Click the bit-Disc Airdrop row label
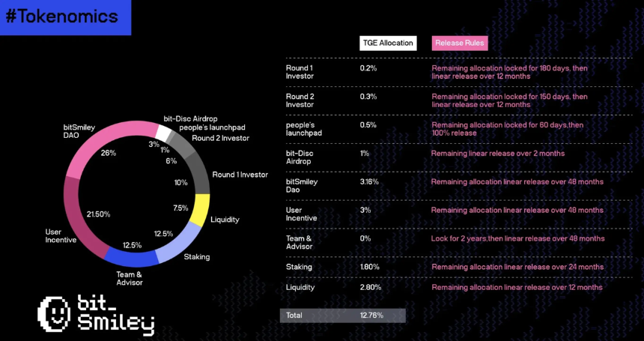 tap(300, 157)
